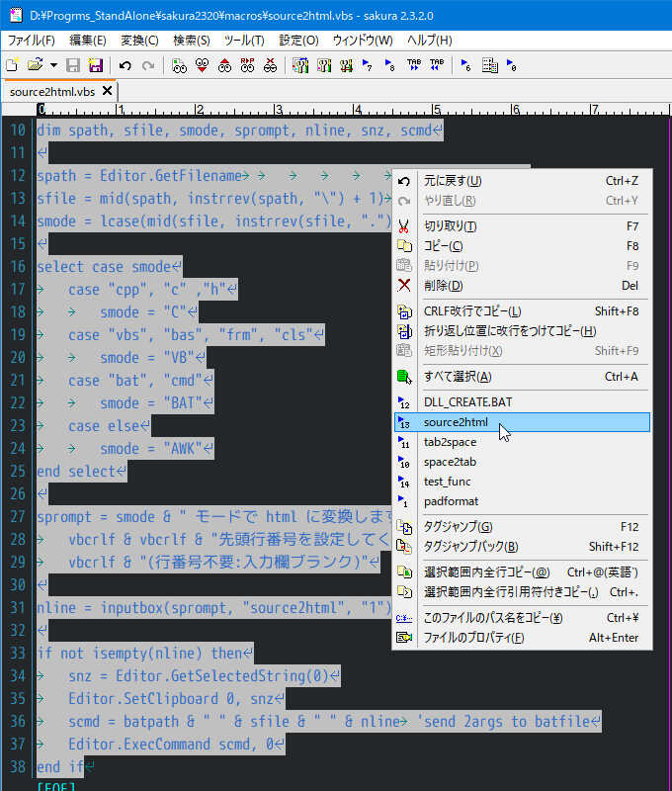Screen dimensions: 672x791
Task: Click the gray Save floppy icon
Action: tap(73, 65)
